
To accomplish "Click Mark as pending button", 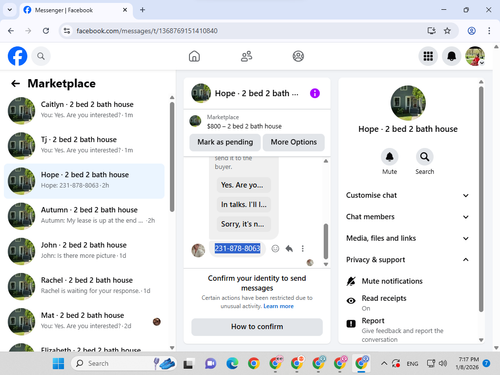I will click(x=225, y=142).
